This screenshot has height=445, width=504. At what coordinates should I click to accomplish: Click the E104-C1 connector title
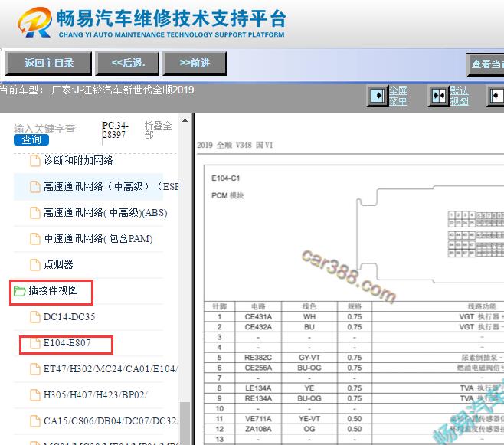(x=226, y=178)
